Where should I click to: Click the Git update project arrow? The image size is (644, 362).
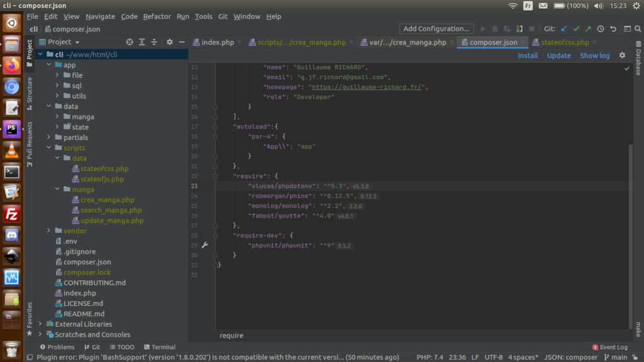564,29
